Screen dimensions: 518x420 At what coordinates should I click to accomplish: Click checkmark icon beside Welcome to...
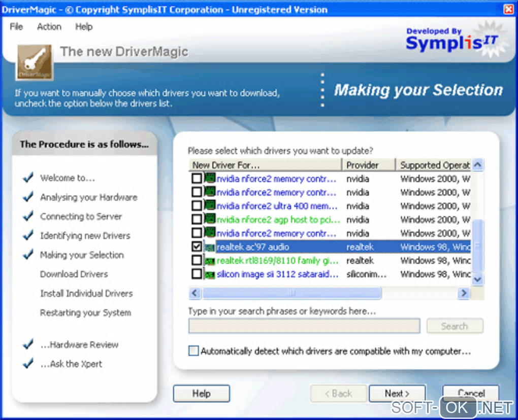coord(28,177)
